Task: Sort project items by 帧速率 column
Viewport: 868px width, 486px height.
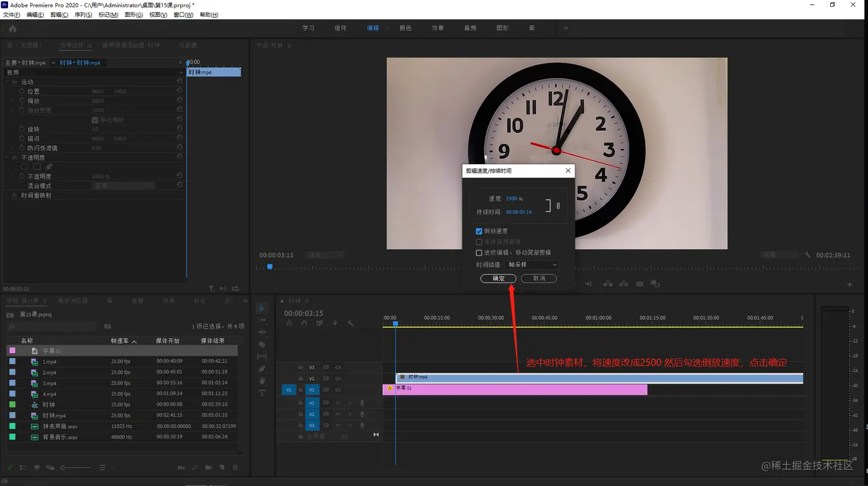Action: click(119, 341)
